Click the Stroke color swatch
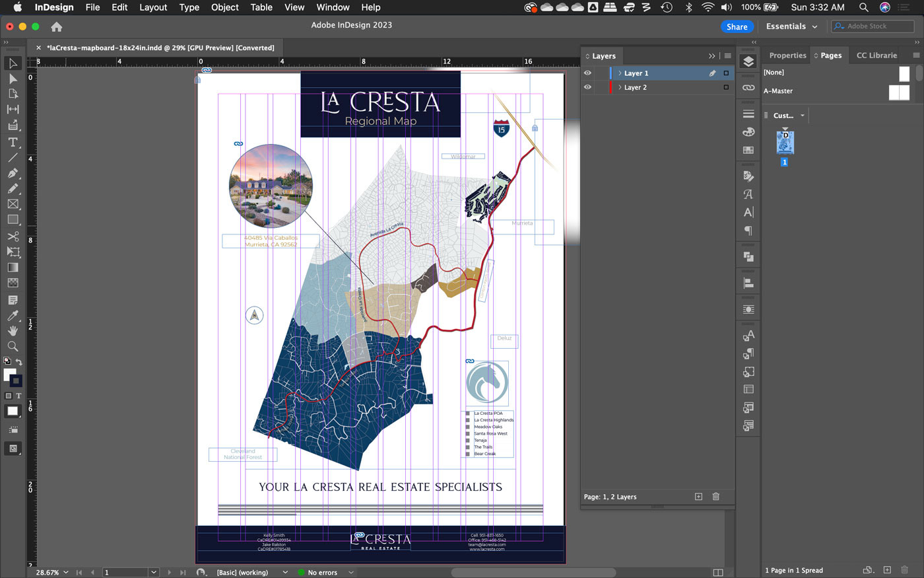924x578 pixels. click(16, 381)
